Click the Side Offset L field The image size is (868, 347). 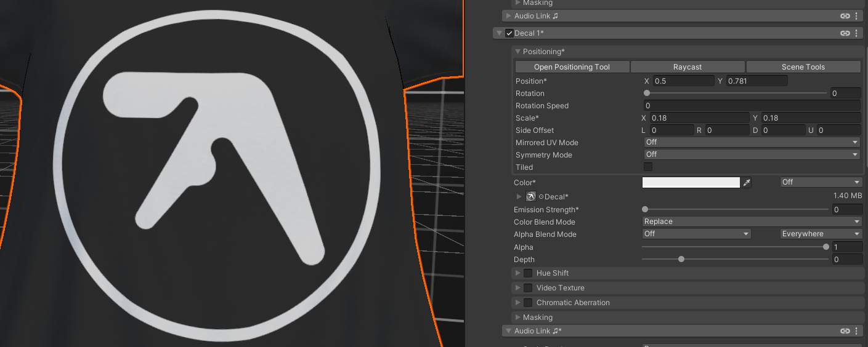[671, 130]
